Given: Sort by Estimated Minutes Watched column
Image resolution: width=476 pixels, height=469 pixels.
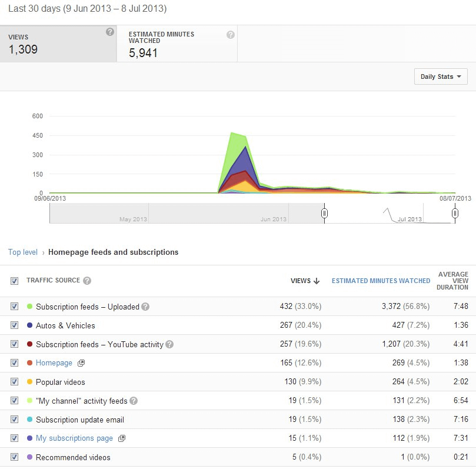Looking at the screenshot, I should coord(381,281).
